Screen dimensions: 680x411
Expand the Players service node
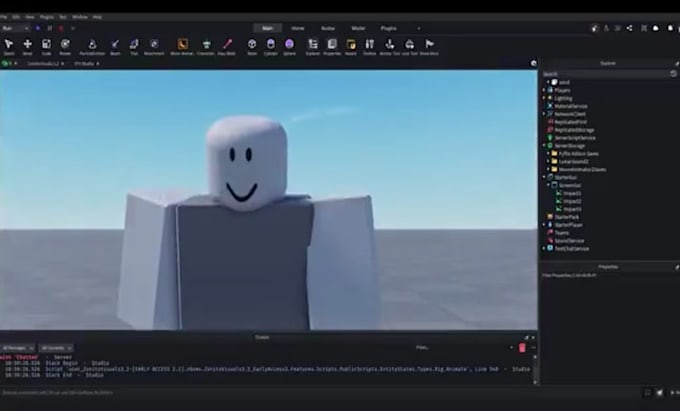(x=544, y=90)
